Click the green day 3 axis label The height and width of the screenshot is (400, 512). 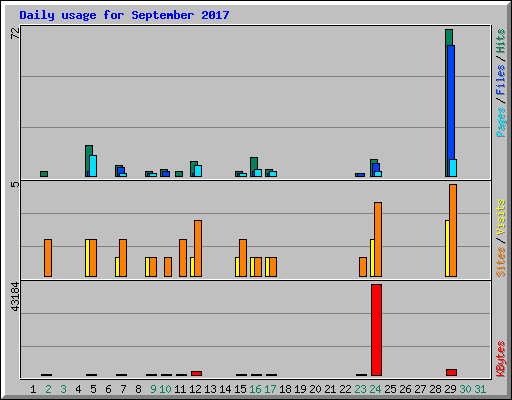[63, 389]
